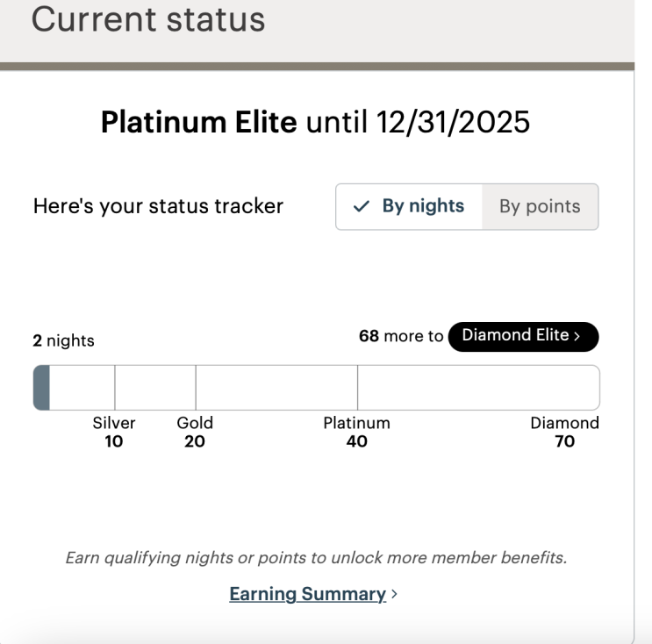Click the bar segment between Gold and Platinum
Viewport: 652px width, 644px height.
pyautogui.click(x=276, y=388)
